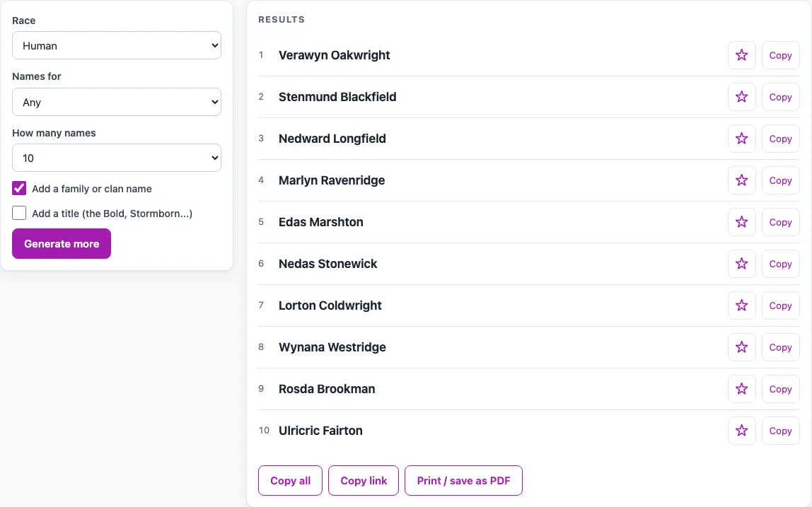This screenshot has width=812, height=507.
Task: Click the Marlyn Ravenridge name text
Action: pos(332,180)
